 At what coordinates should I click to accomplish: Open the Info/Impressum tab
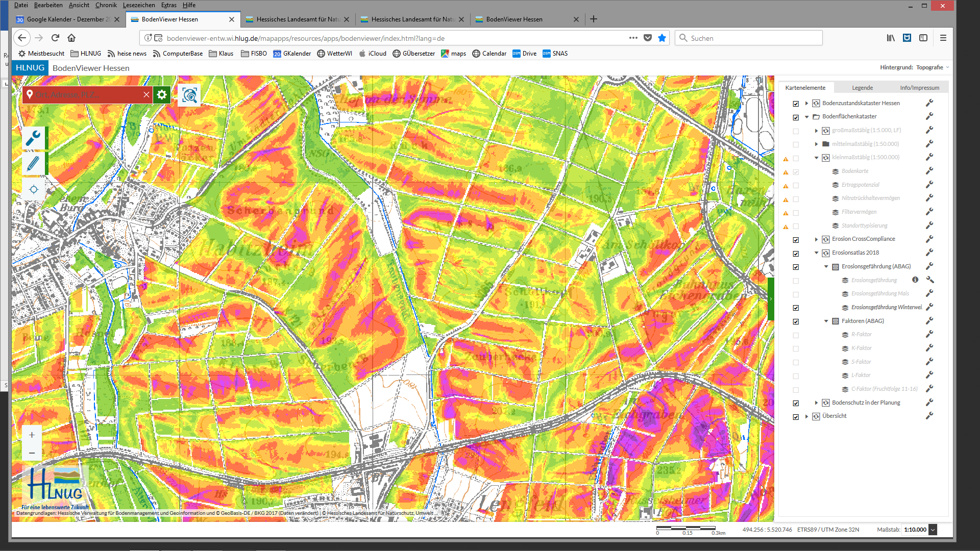[x=919, y=88]
